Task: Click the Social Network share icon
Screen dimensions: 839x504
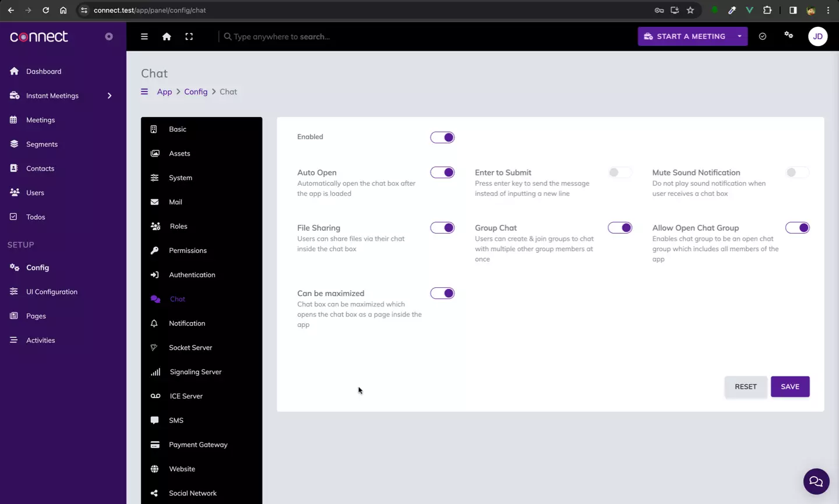Action: pyautogui.click(x=154, y=493)
